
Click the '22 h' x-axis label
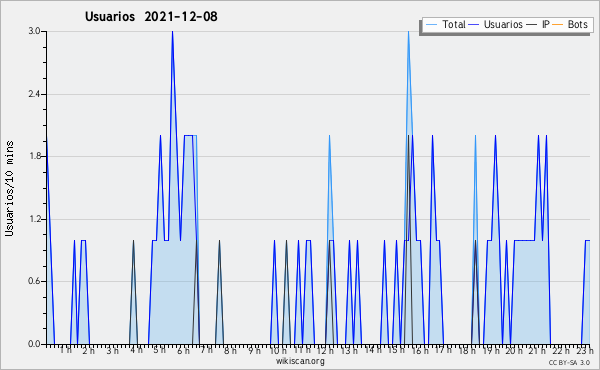[562, 350]
